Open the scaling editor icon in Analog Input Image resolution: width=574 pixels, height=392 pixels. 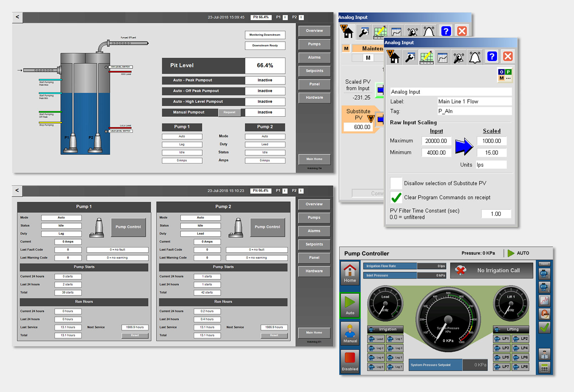coord(427,57)
